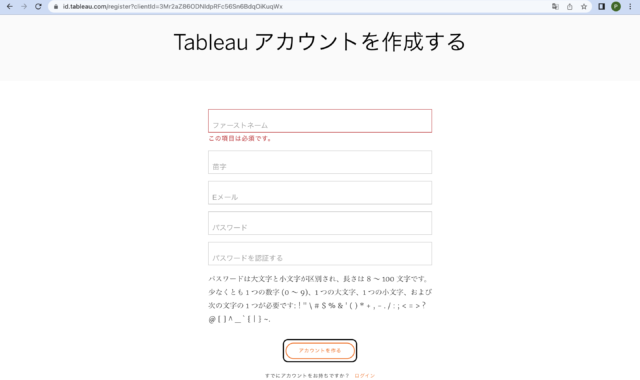
Task: Open the green profile avatar
Action: click(616, 7)
